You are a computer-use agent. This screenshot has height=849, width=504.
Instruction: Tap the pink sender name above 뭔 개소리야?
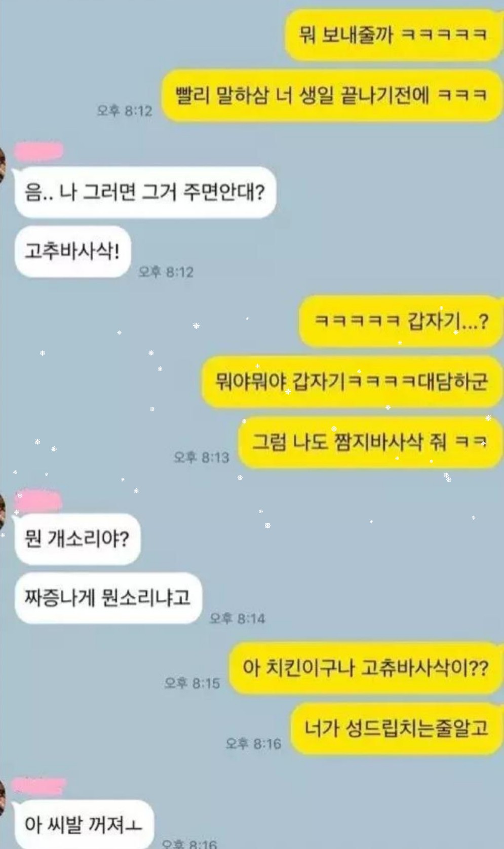tap(38, 501)
